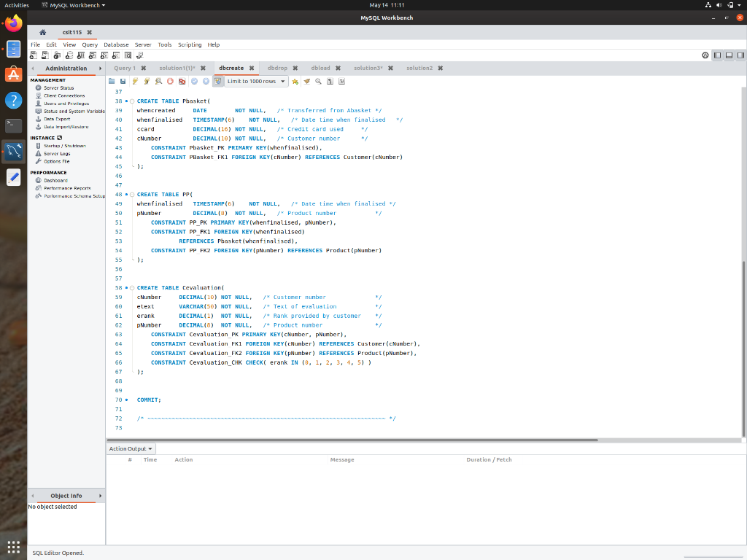
Task: Switch to the dbdrop tab
Action: [x=277, y=68]
